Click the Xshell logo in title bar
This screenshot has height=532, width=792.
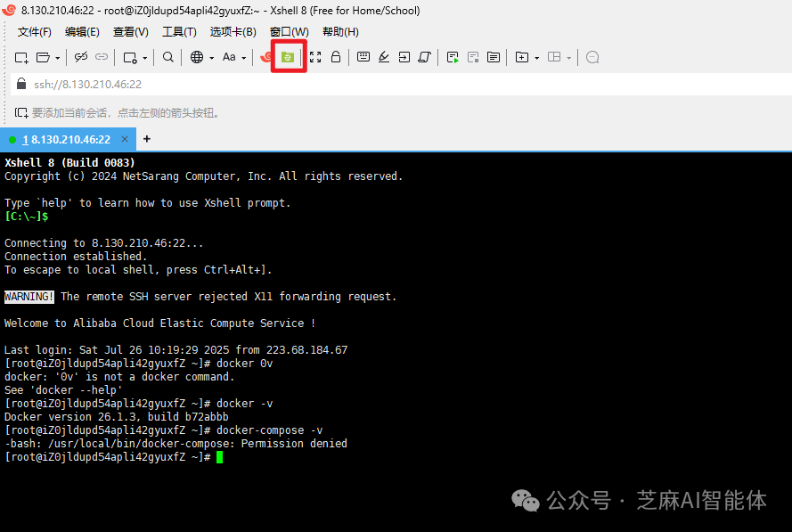click(x=9, y=10)
